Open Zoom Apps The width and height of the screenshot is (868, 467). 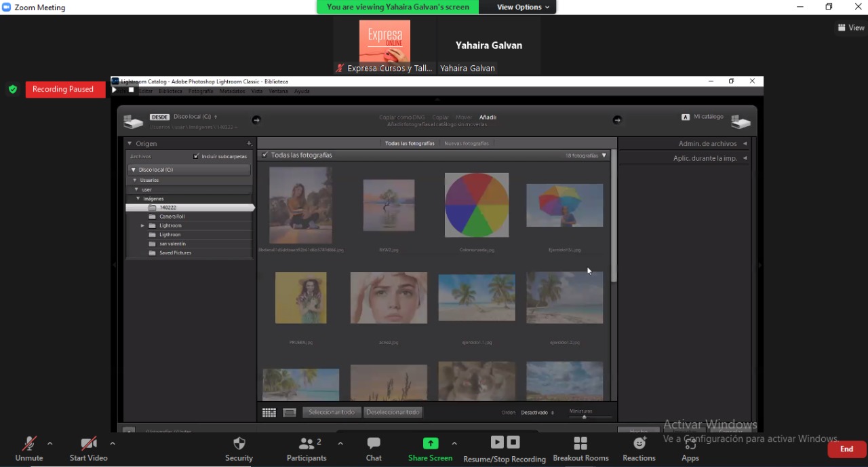(x=690, y=449)
